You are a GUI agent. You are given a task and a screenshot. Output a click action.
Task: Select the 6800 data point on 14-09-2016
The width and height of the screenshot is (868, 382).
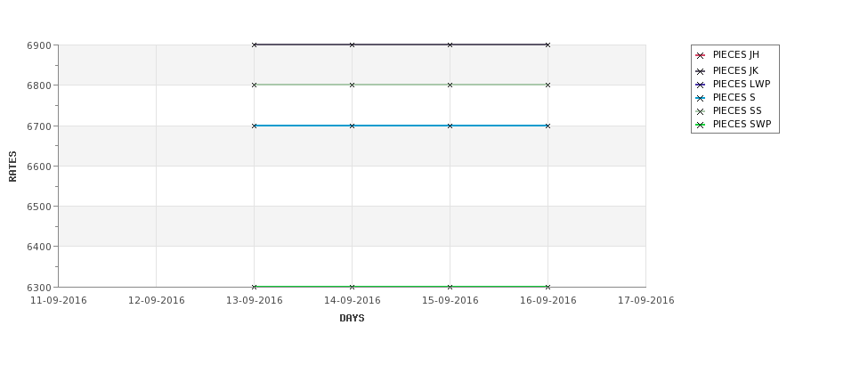click(352, 85)
